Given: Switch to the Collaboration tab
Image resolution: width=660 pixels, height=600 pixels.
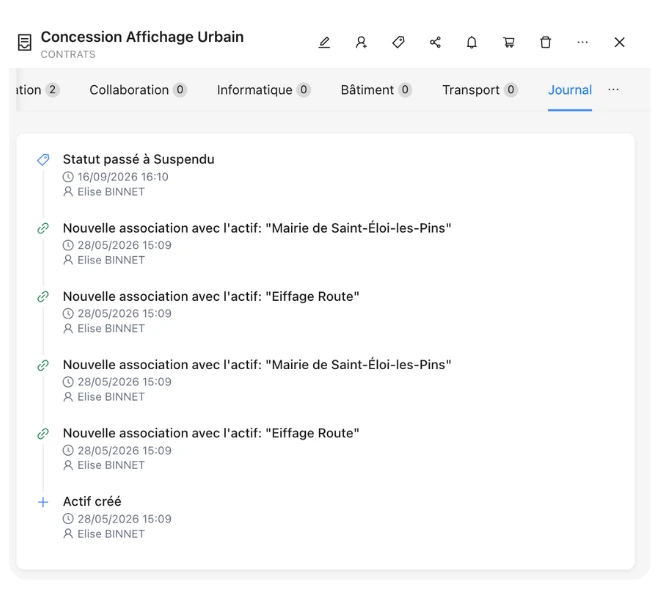Looking at the screenshot, I should coord(138,90).
